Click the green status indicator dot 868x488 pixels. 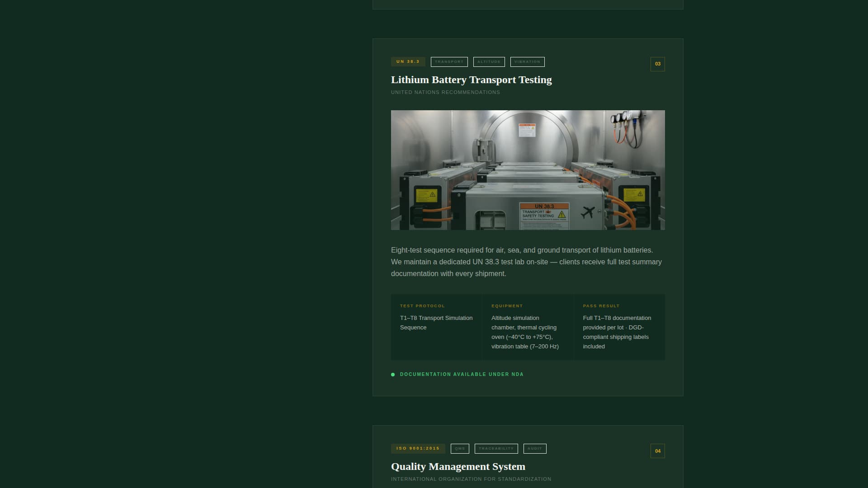[x=393, y=375]
